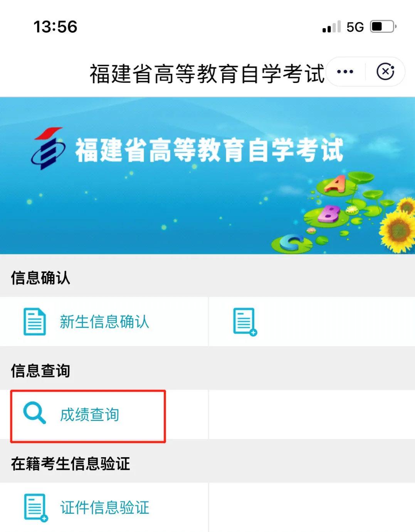Open the three-dot more options menu
This screenshot has width=415, height=532.
(345, 72)
